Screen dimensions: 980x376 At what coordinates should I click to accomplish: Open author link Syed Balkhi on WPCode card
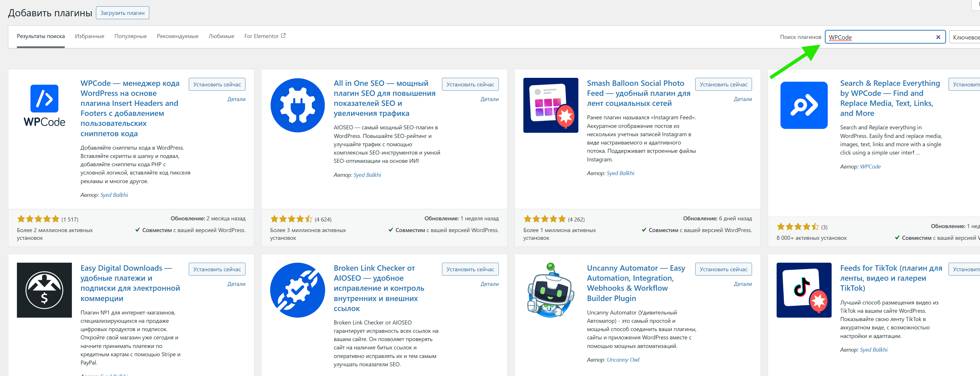tap(114, 195)
